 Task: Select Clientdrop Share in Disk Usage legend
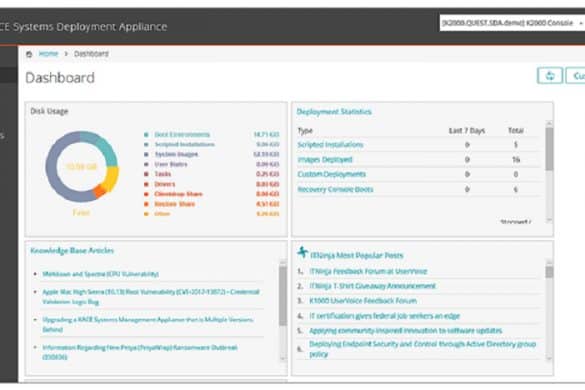(x=178, y=194)
